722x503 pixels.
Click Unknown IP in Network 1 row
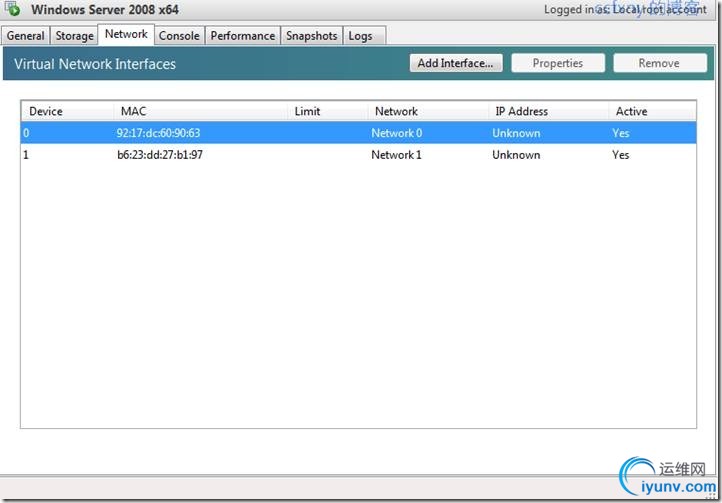click(516, 155)
